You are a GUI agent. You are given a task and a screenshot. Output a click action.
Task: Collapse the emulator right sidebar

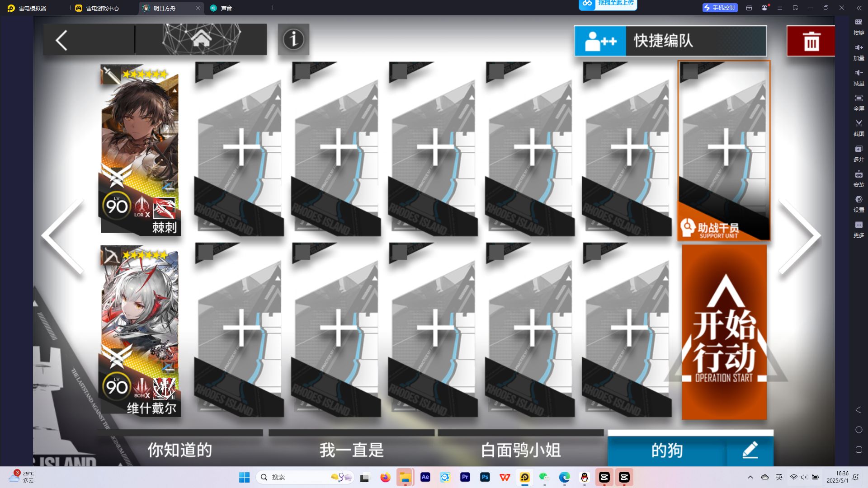[859, 8]
